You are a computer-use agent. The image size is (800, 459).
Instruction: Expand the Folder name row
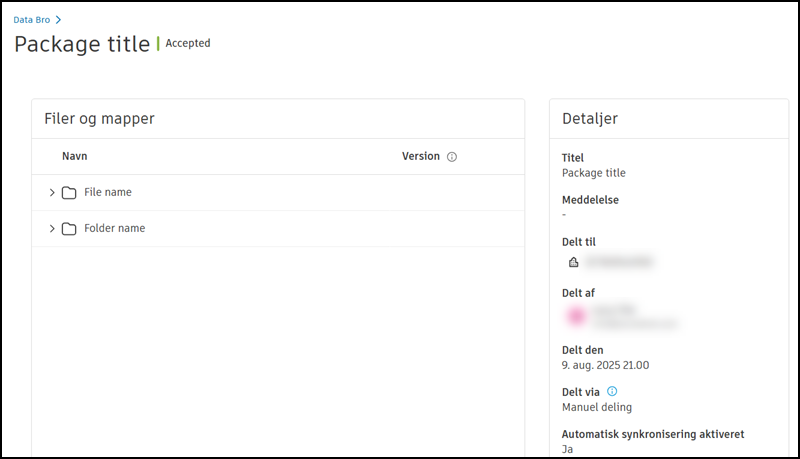coord(52,229)
